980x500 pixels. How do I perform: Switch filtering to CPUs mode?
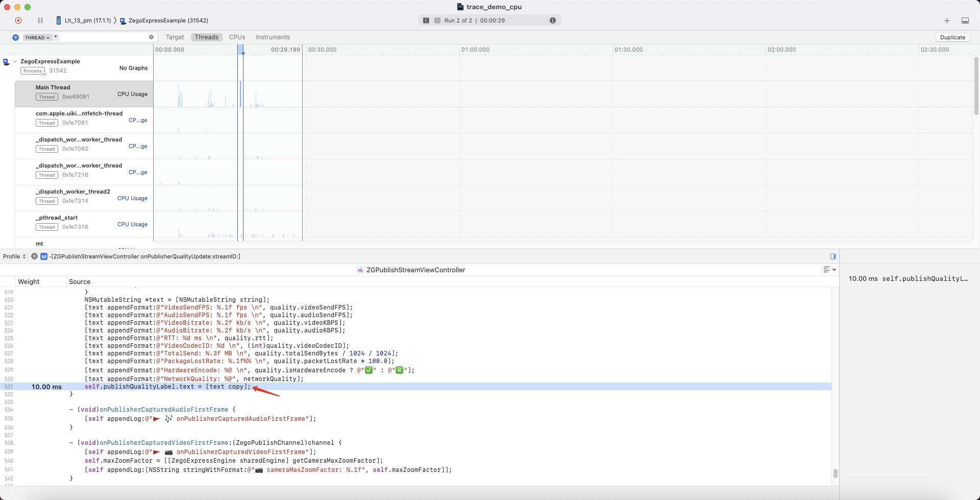coord(237,37)
